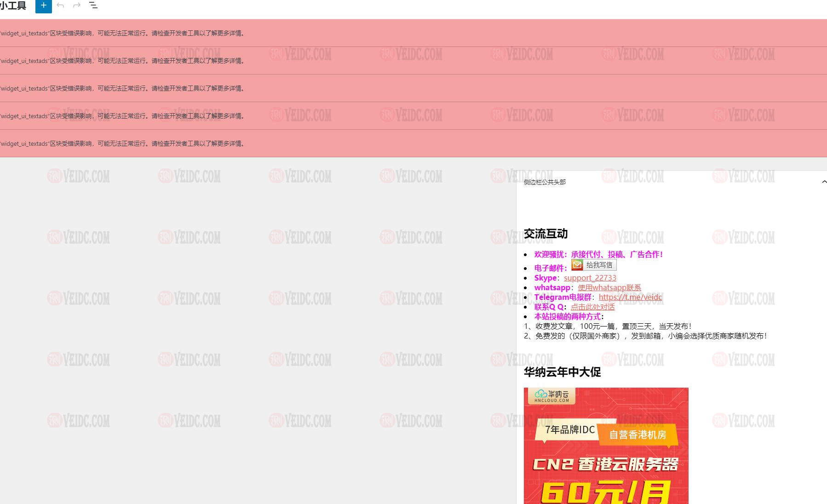Viewport: 827px width, 504px height.
Task: Click the 侧边栏公共头部 panel title
Action: click(545, 182)
